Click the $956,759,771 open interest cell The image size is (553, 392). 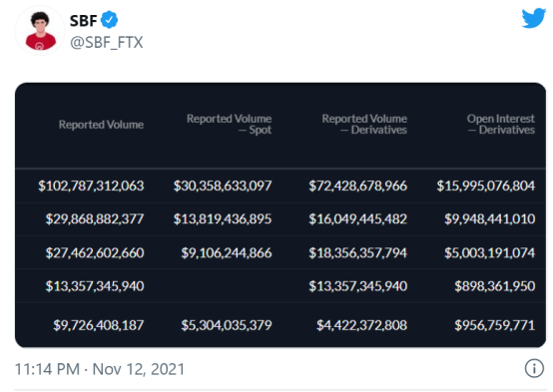[x=495, y=325]
